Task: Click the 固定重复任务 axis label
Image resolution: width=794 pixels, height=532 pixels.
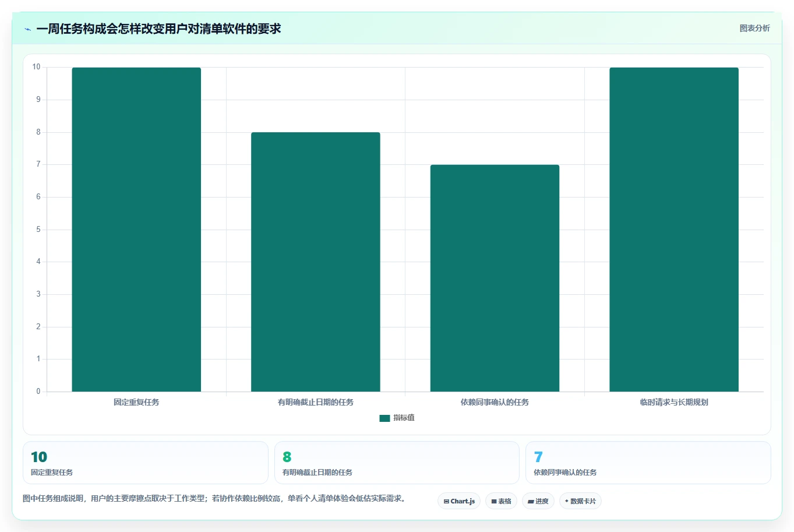Action: point(136,402)
